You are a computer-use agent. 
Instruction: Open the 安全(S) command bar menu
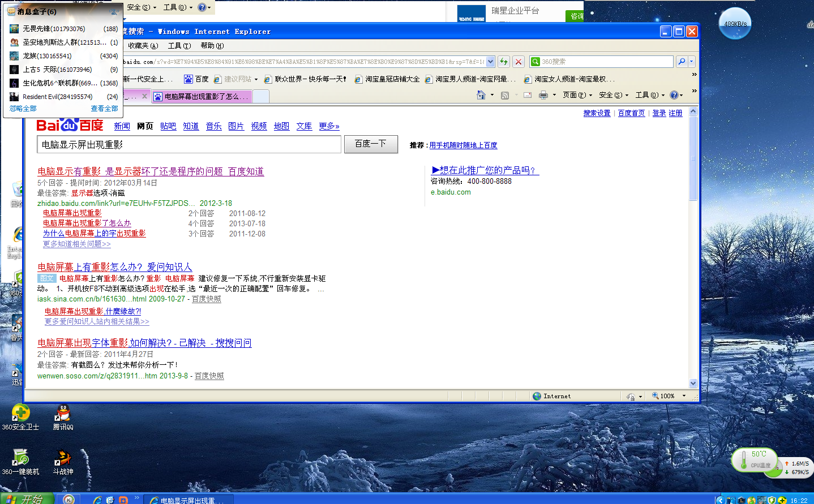point(613,95)
